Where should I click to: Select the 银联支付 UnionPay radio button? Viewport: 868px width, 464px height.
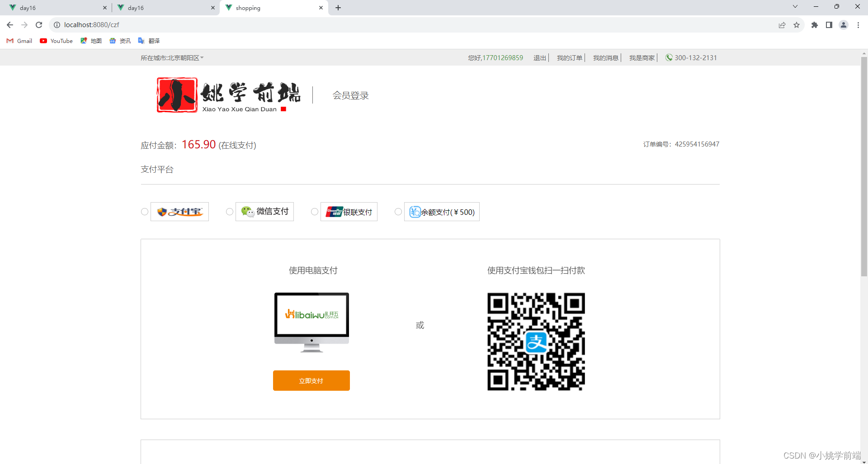(315, 212)
